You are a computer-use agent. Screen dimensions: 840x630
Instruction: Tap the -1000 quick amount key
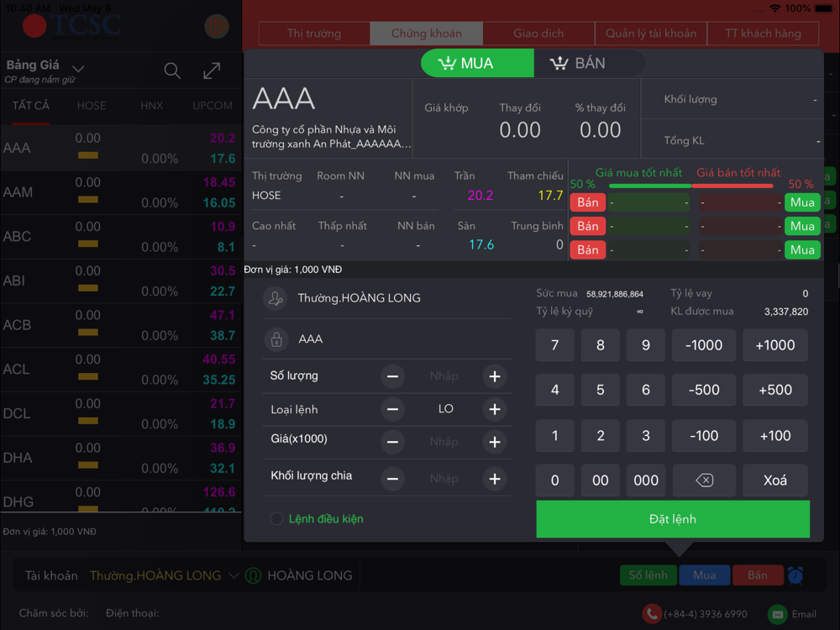tap(704, 345)
